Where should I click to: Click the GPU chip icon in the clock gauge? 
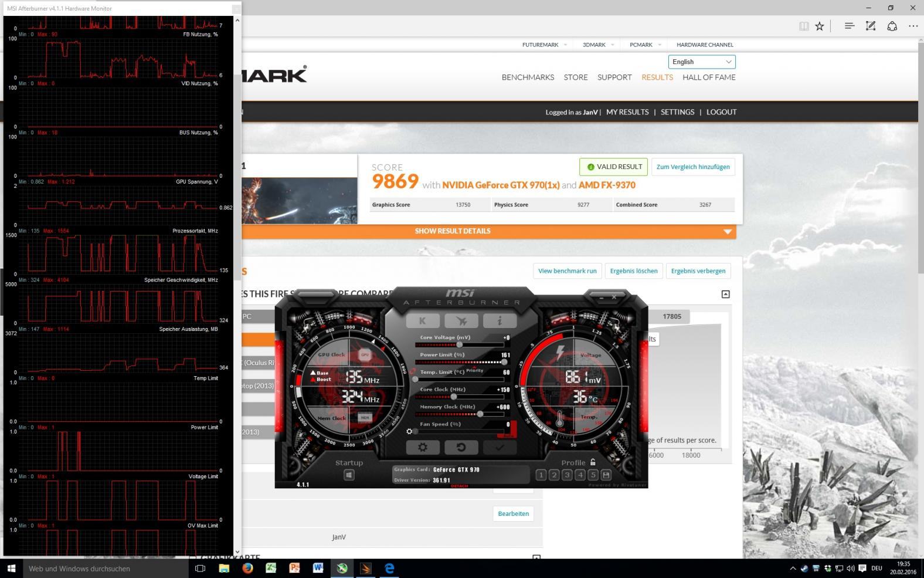point(365,354)
